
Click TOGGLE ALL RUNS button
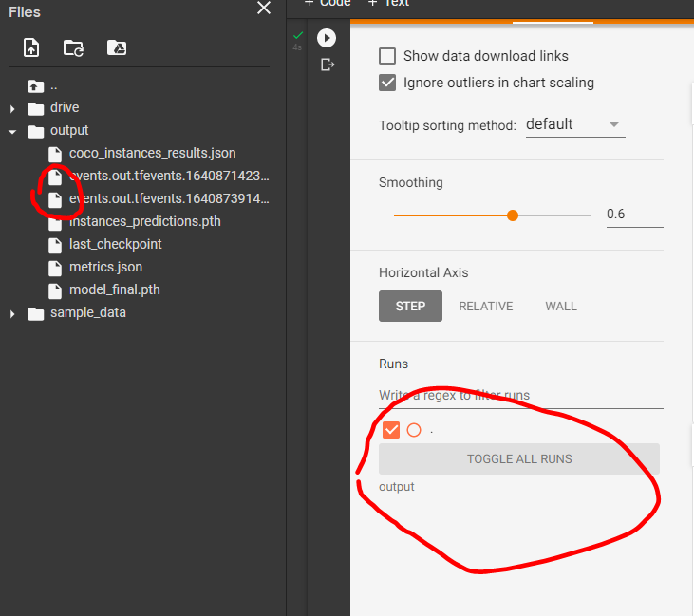[x=519, y=458]
